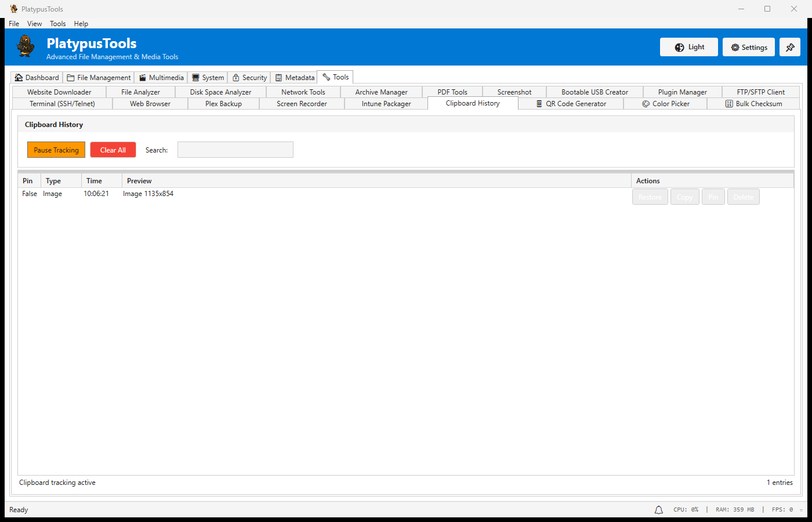Click the clipboard Search input field

click(235, 150)
